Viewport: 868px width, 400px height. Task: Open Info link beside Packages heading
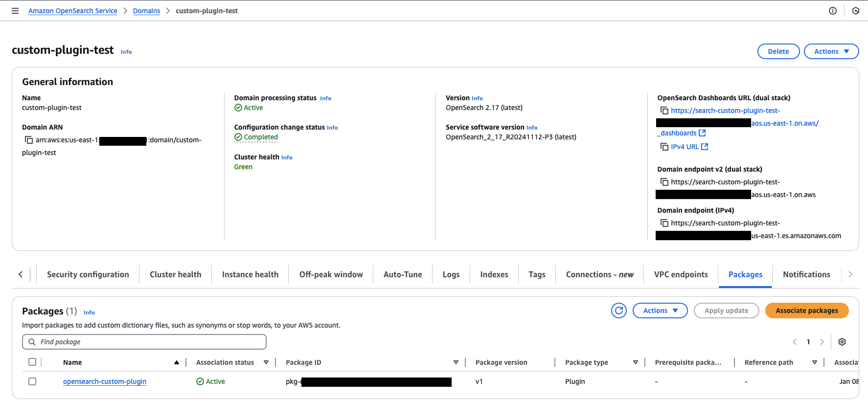point(89,312)
